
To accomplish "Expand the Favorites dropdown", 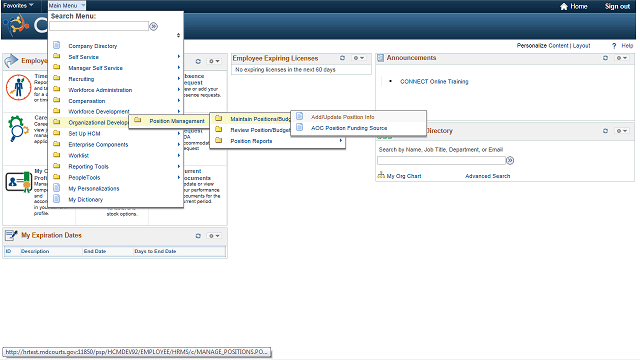I will (18, 6).
